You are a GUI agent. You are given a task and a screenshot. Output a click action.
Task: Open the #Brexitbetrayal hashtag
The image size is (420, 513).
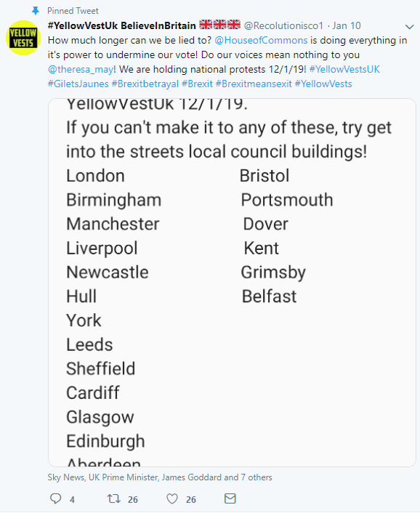[x=145, y=84]
